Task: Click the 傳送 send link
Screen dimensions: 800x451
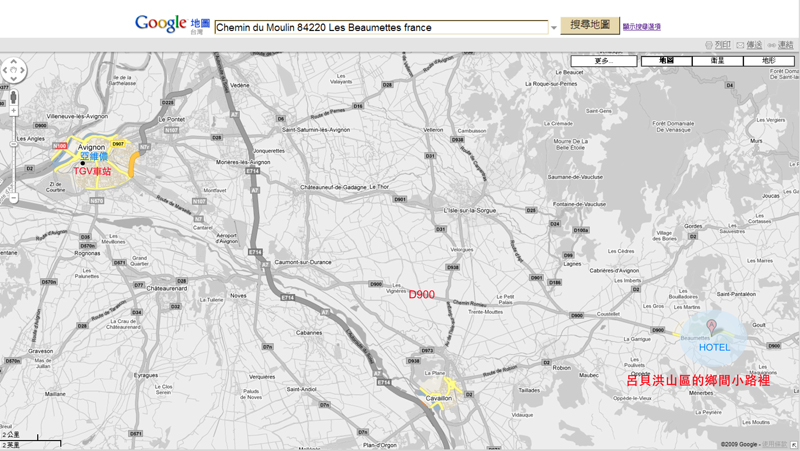Action: [754, 45]
